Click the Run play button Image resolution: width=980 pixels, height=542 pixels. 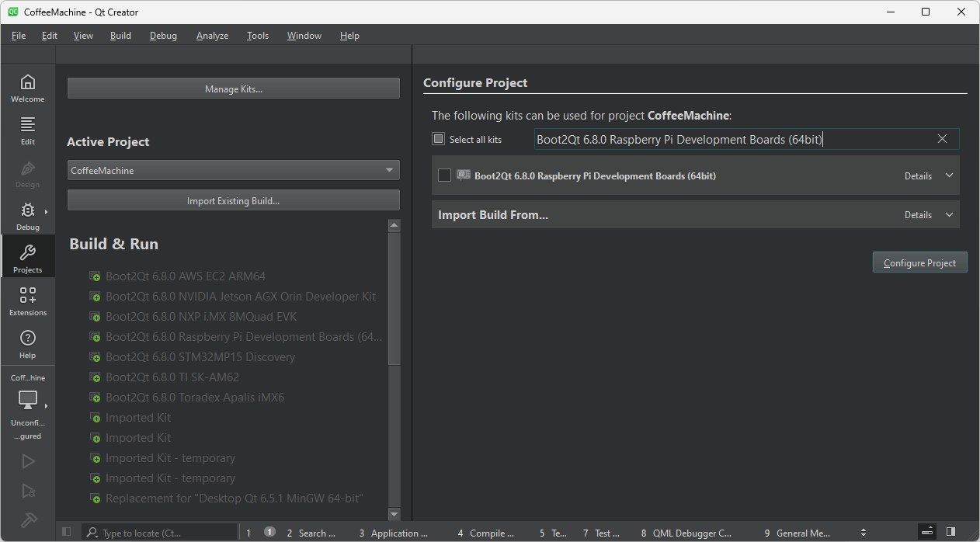[28, 461]
